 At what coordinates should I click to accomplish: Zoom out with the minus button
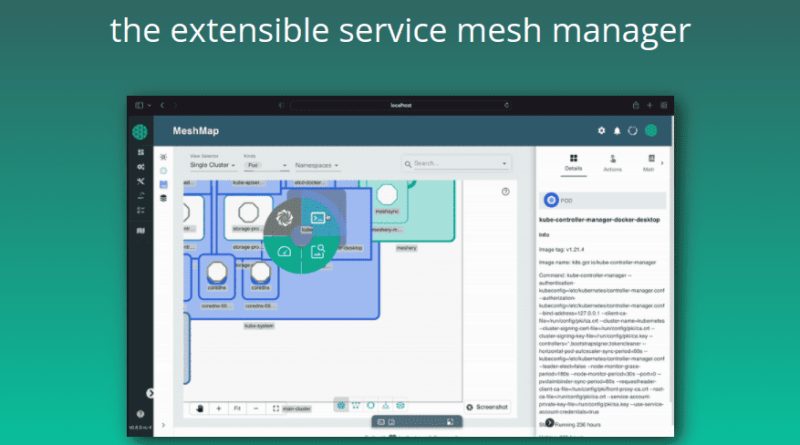[256, 408]
